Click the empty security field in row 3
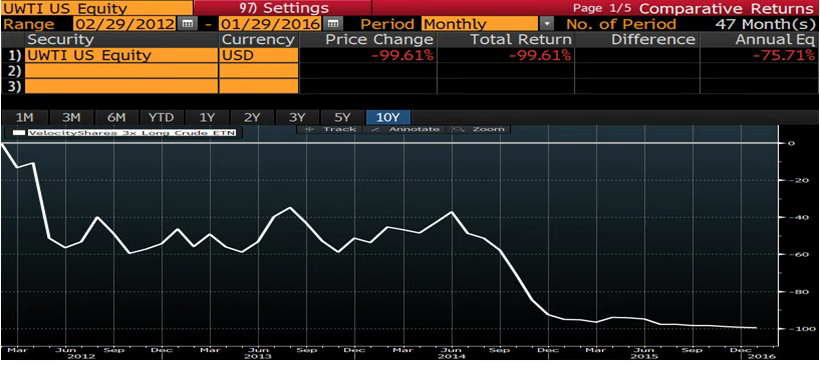Screen dimensions: 820x365 [x=121, y=86]
